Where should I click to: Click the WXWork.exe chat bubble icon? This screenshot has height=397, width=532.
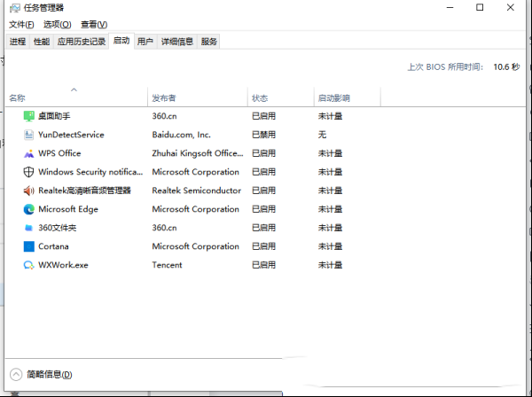[29, 265]
